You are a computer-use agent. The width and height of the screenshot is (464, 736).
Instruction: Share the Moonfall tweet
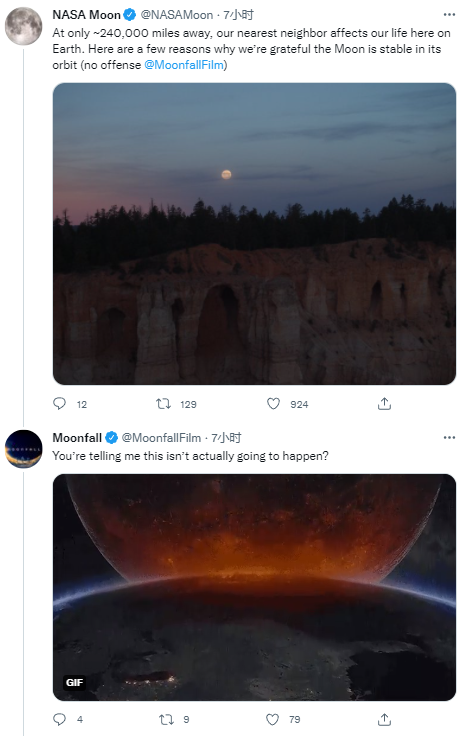384,719
